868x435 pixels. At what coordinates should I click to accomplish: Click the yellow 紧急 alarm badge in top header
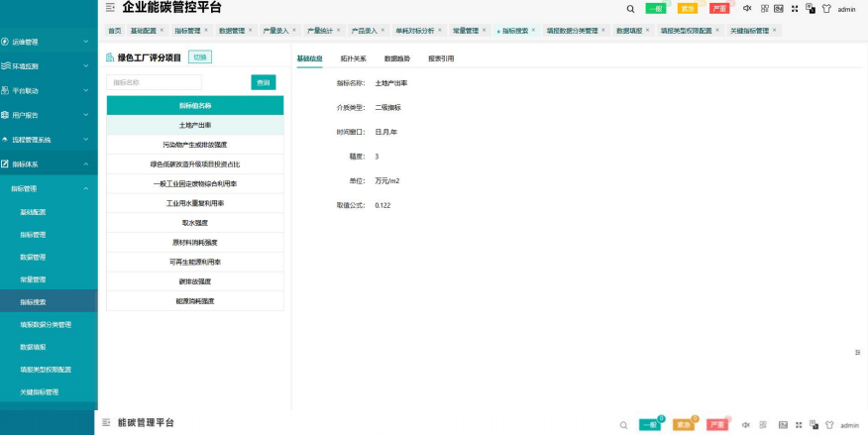[688, 9]
